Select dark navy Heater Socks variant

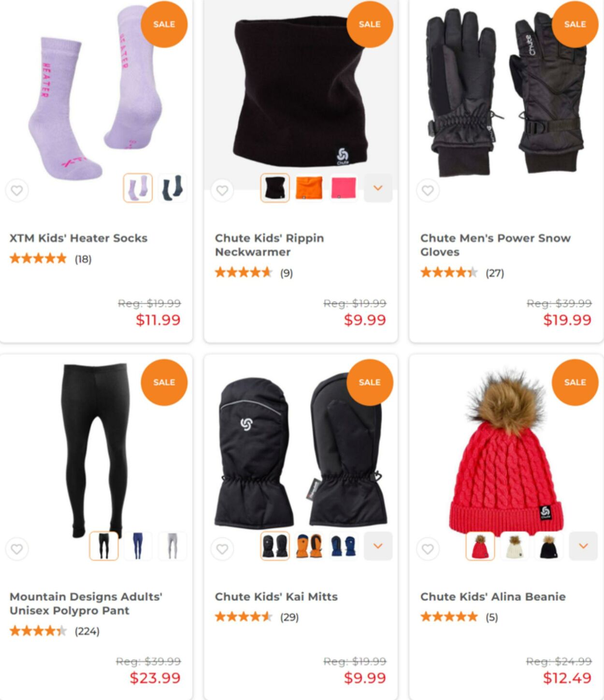(x=172, y=188)
